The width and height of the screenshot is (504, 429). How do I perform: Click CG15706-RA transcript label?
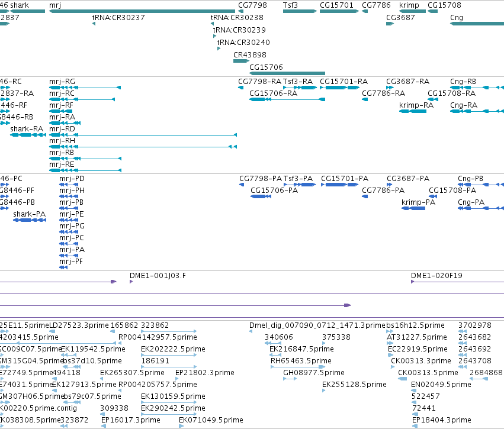click(273, 93)
